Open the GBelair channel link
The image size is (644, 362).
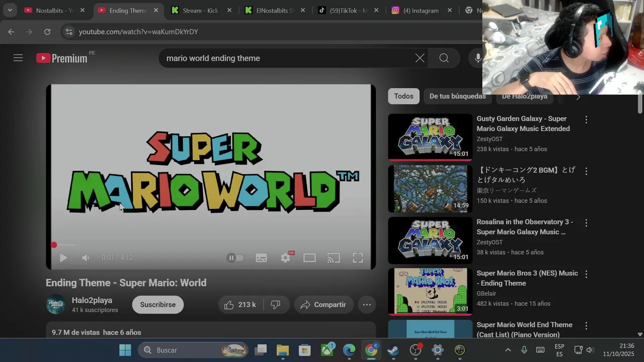pos(487,294)
